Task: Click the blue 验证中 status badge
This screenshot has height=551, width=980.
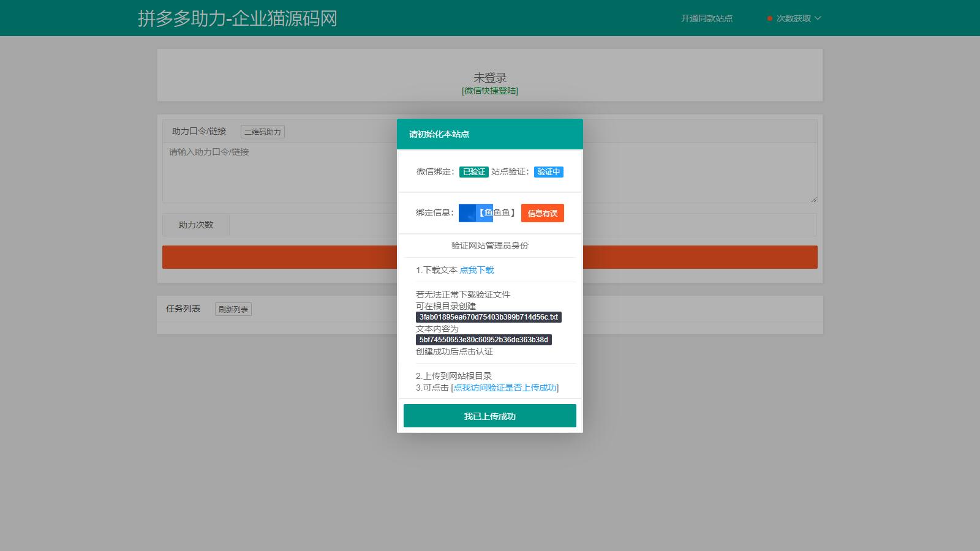Action: (x=548, y=172)
